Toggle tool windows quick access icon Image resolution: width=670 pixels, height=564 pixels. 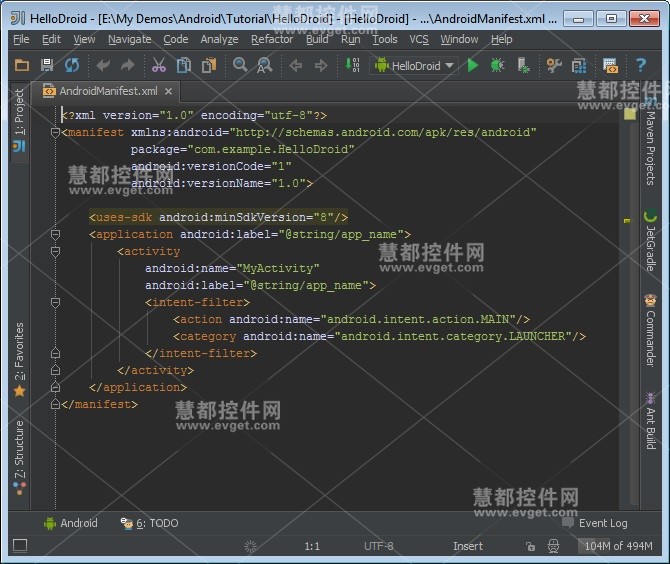(20, 546)
